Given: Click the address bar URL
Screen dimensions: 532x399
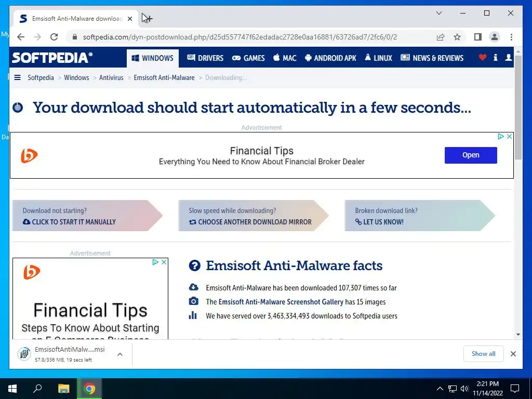Looking at the screenshot, I should pos(240,37).
